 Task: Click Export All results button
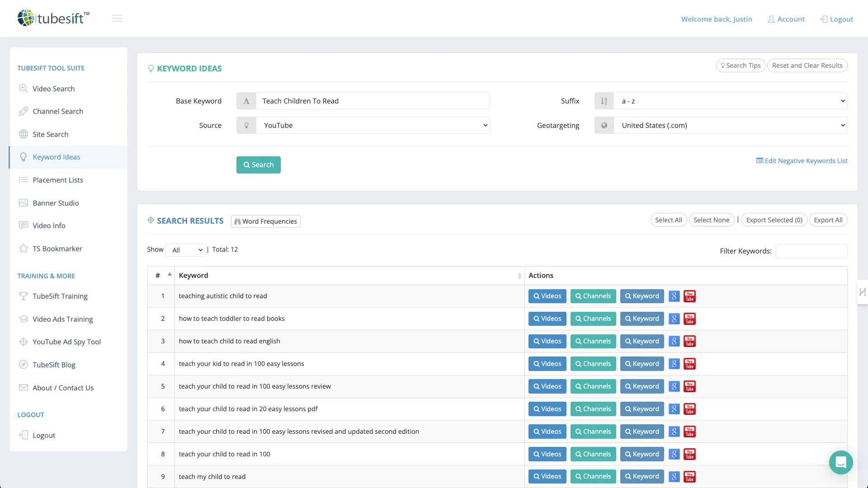pyautogui.click(x=828, y=220)
